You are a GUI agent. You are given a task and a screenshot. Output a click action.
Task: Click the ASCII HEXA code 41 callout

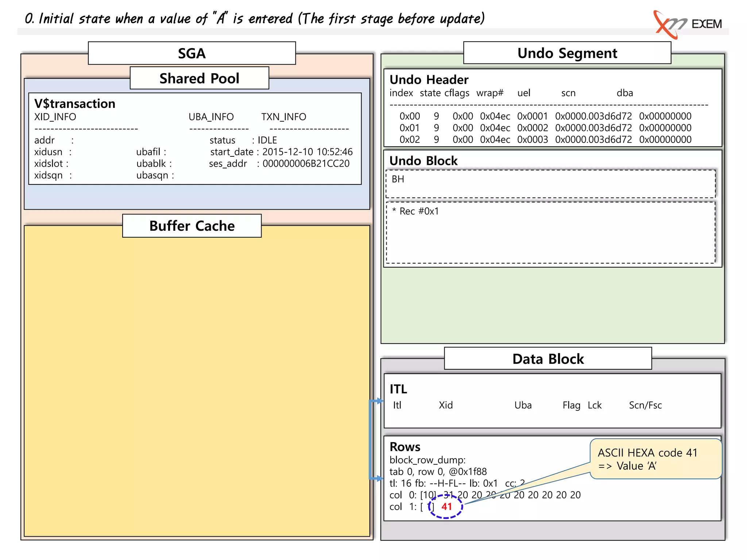click(x=656, y=459)
